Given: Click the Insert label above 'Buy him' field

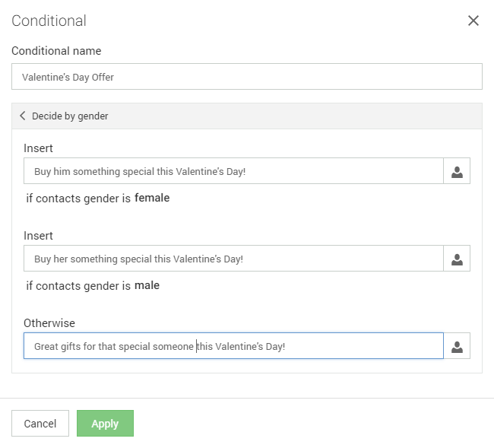Looking at the screenshot, I should pyautogui.click(x=38, y=148).
